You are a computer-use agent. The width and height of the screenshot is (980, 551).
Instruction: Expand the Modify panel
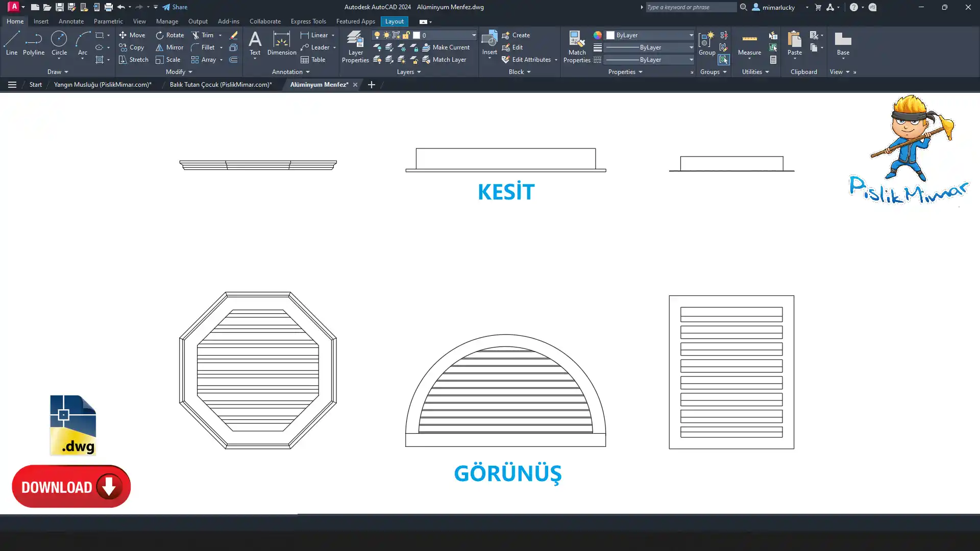pos(179,72)
